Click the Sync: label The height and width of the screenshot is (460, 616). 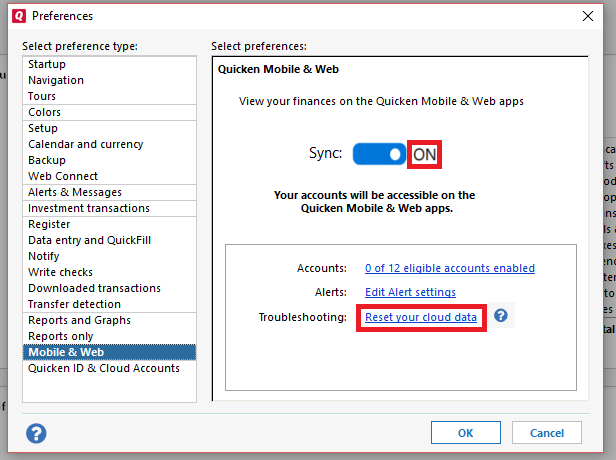(326, 153)
